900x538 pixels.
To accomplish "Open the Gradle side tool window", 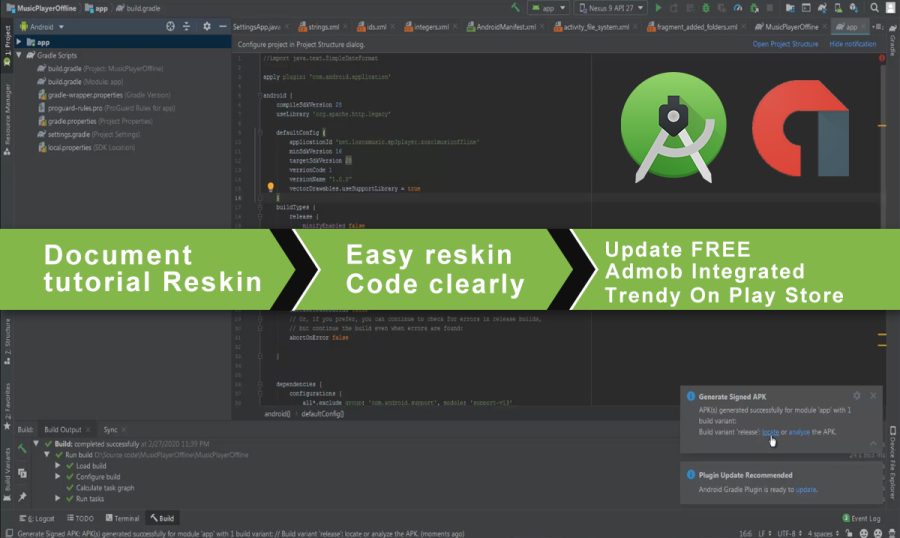I will pos(893,42).
